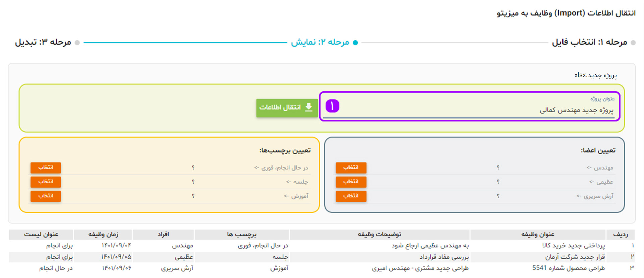The image size is (644, 278).
Task: Select member for عظیمی row
Action: pos(351,182)
